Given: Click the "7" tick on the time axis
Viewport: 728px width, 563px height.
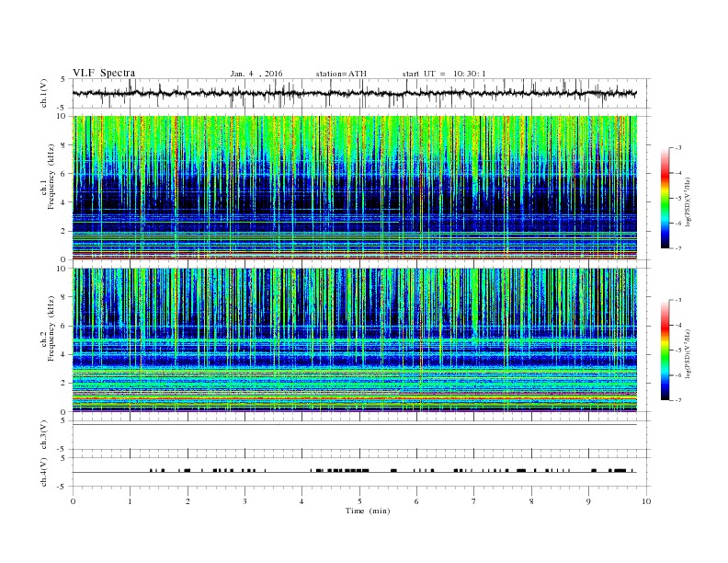Looking at the screenshot, I should point(474,501).
